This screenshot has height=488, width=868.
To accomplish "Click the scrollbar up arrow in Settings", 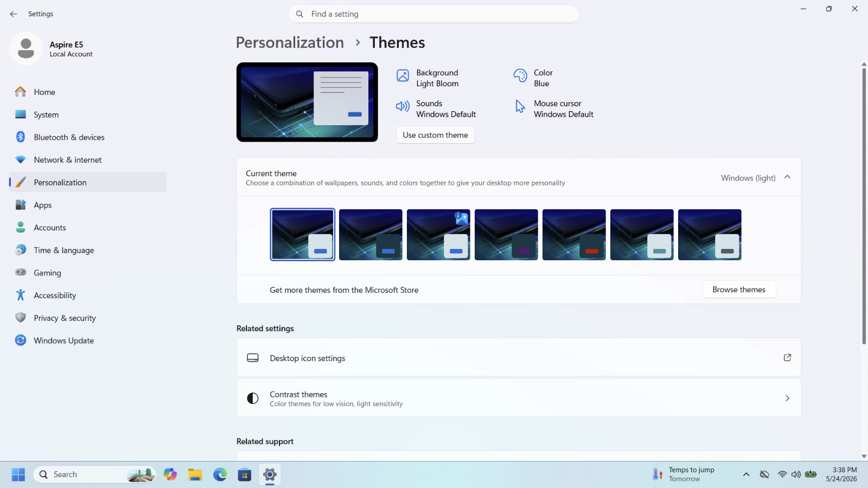I will tap(864, 65).
